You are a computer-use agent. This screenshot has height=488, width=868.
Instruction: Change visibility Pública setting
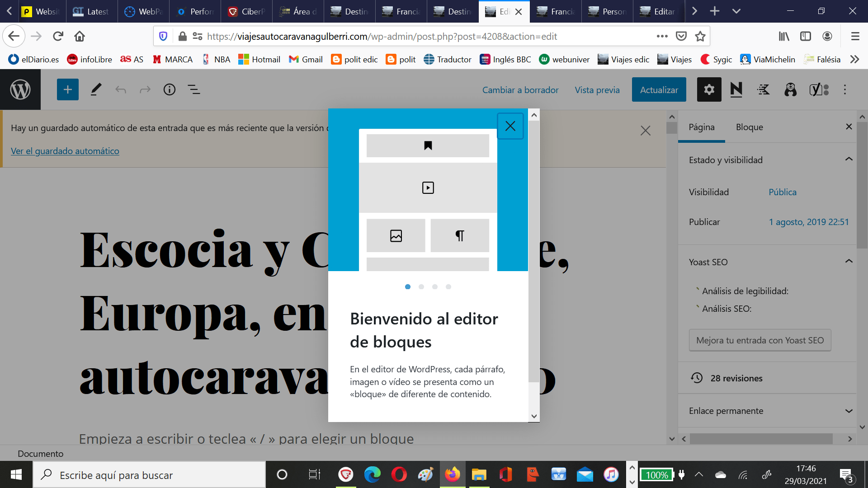(783, 192)
